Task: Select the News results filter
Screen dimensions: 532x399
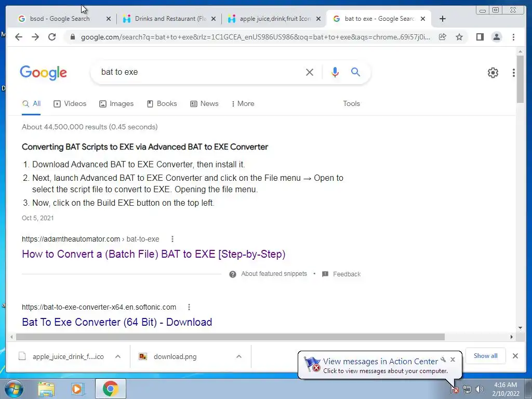Action: 204,104
